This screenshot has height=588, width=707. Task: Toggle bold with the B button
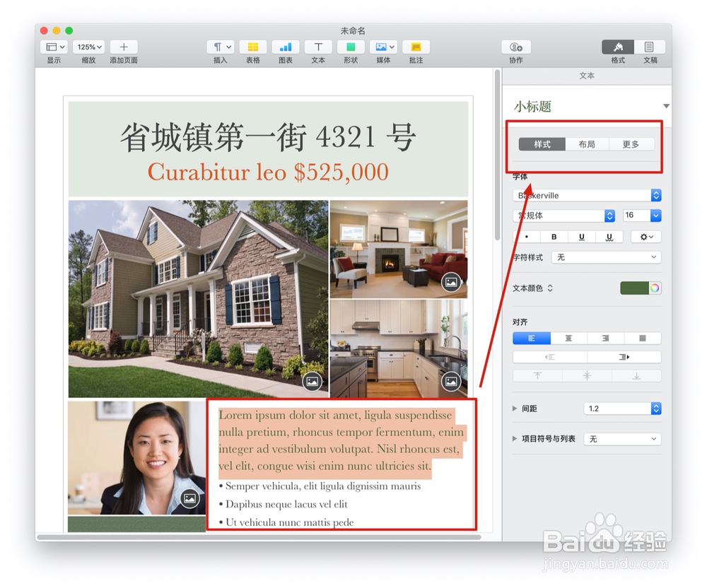pos(554,236)
